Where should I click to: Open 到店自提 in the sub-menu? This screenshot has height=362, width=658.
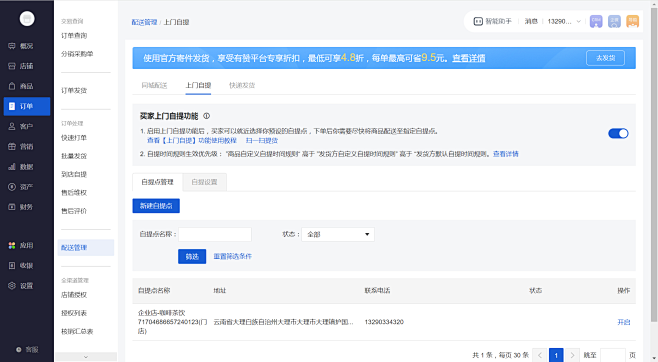(74, 174)
